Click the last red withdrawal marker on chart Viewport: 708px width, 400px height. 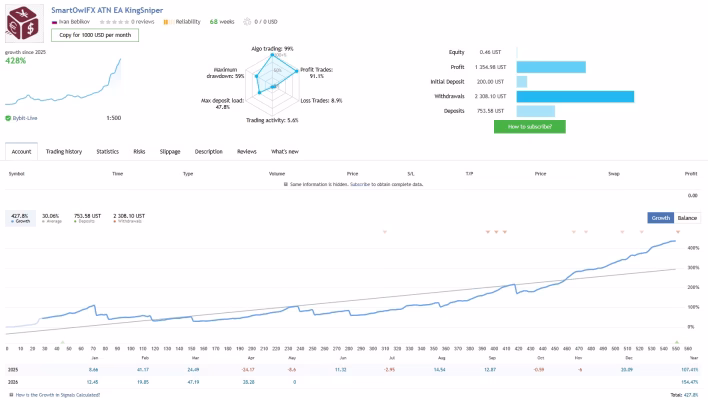[x=677, y=232]
